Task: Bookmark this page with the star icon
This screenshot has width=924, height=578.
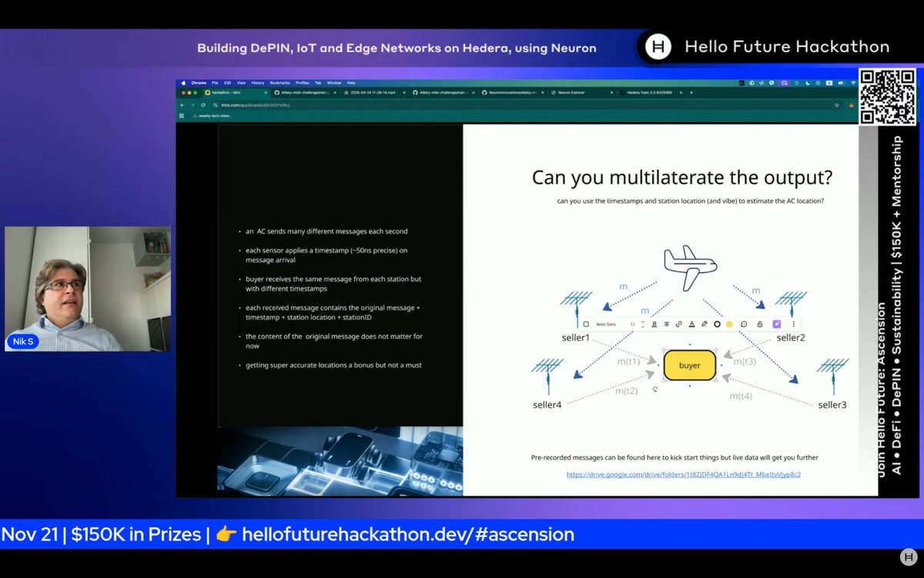Action: pos(837,105)
